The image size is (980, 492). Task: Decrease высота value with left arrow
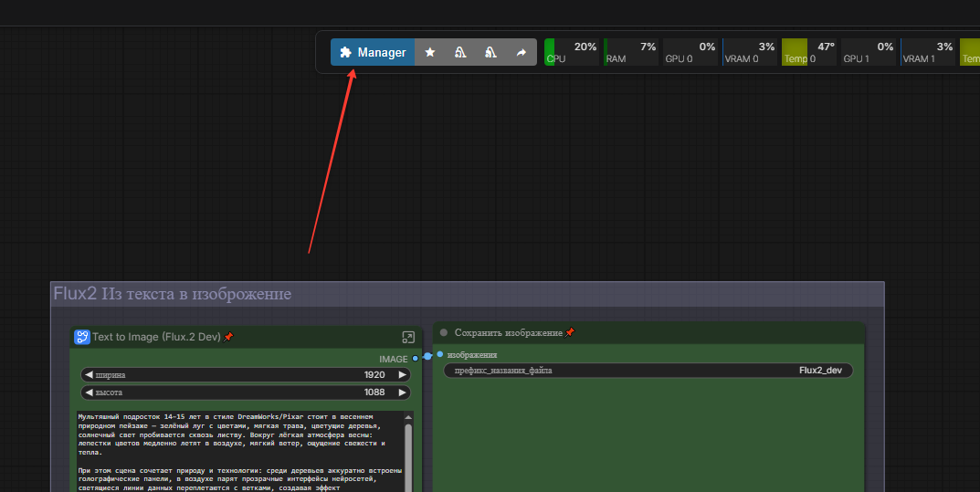(88, 393)
